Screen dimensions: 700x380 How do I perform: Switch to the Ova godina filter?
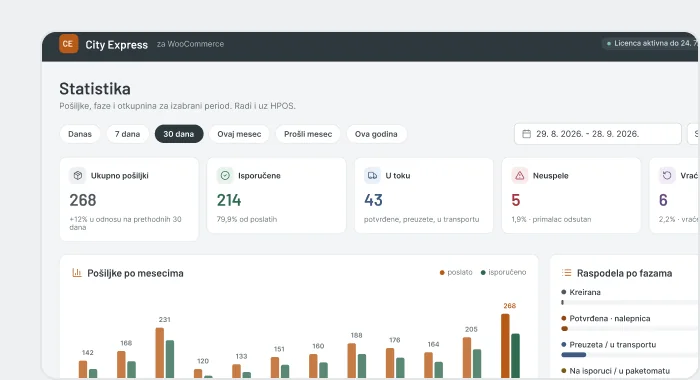376,134
